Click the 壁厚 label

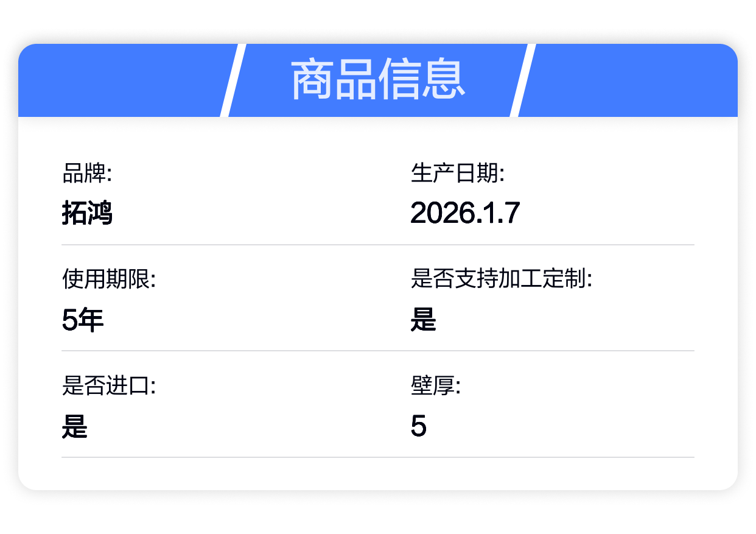tap(435, 386)
